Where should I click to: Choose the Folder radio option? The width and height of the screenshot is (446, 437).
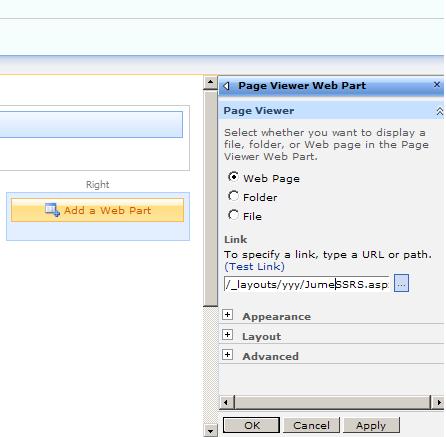point(233,196)
